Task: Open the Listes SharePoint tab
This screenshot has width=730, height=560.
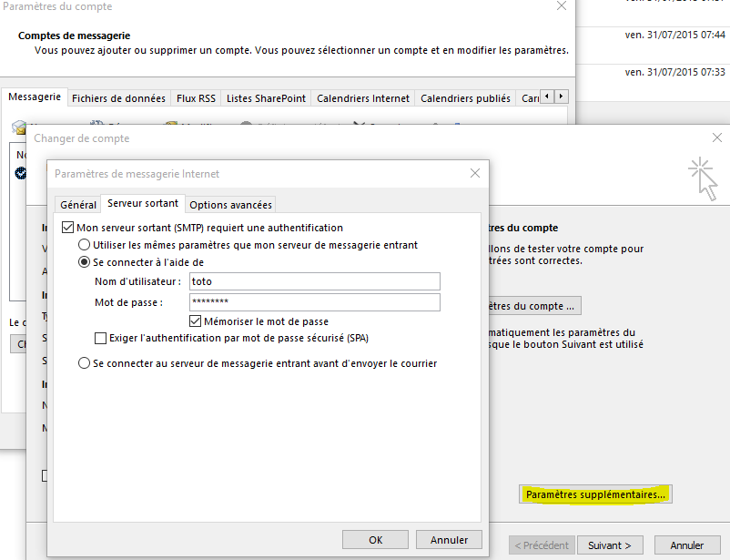Action: click(x=266, y=98)
